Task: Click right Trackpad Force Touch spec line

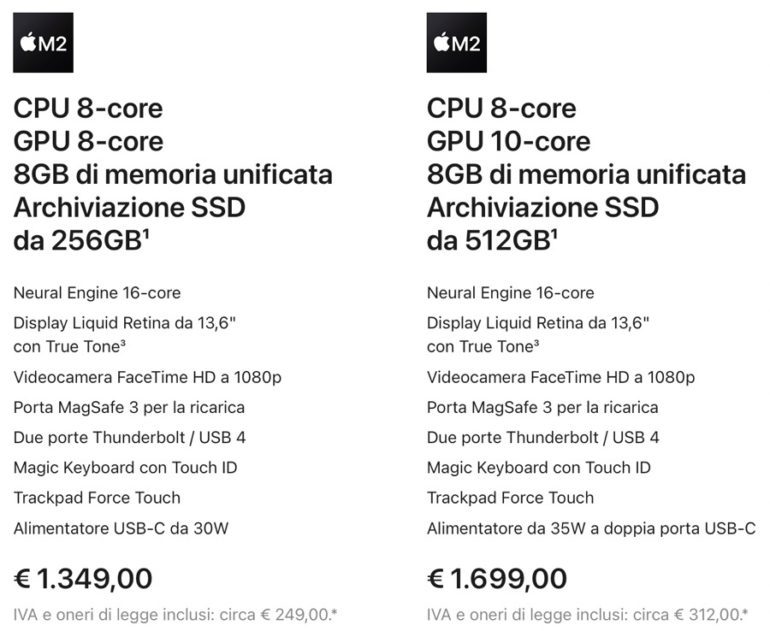Action: tap(510, 498)
